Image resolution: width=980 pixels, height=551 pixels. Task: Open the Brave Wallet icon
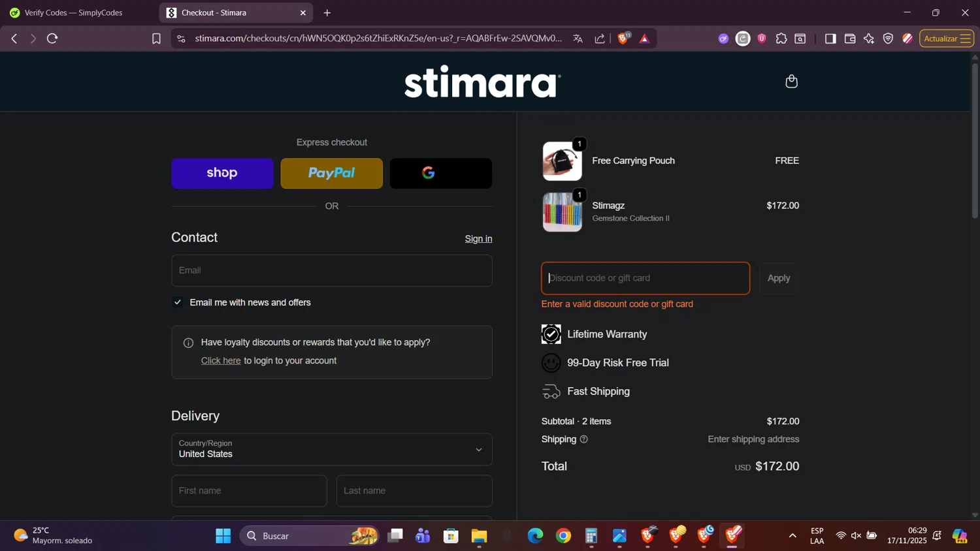850,39
